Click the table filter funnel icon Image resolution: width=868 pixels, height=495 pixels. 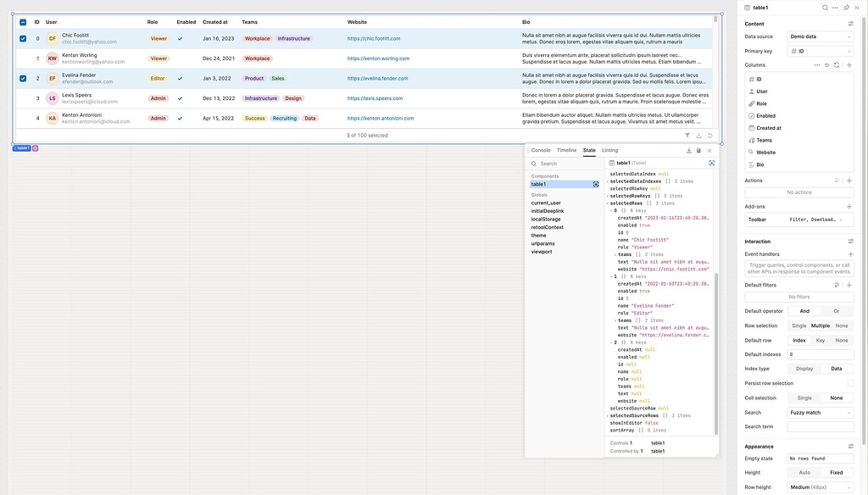tap(687, 136)
